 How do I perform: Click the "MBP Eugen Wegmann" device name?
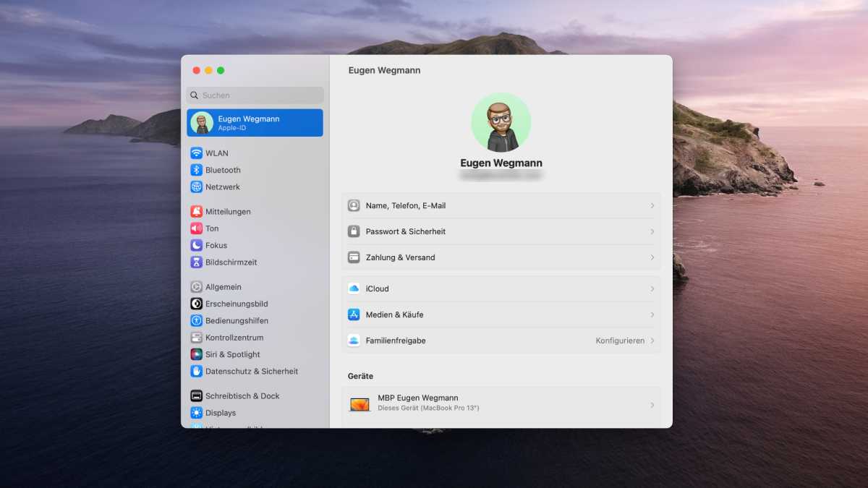418,398
